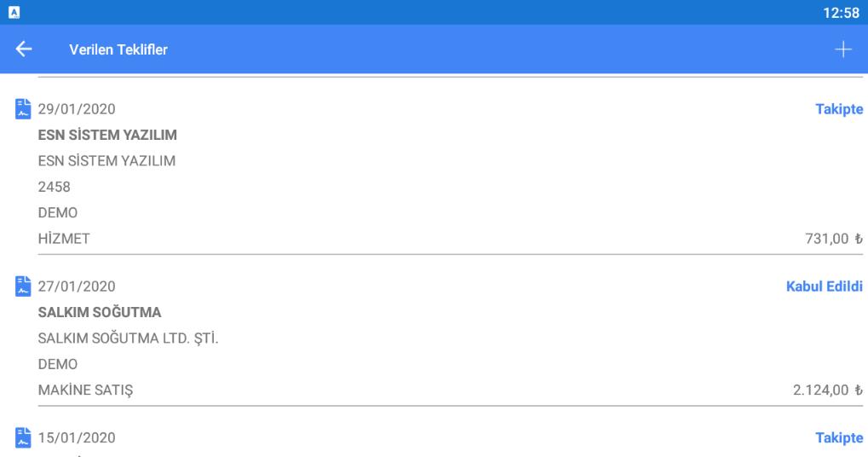The height and width of the screenshot is (457, 868).
Task: Tap the 27/01/2020 date
Action: (x=77, y=286)
